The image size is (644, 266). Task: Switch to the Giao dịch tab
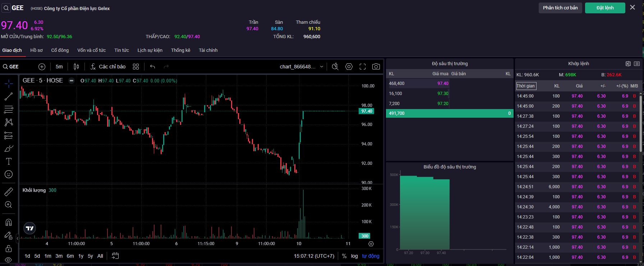[12, 50]
